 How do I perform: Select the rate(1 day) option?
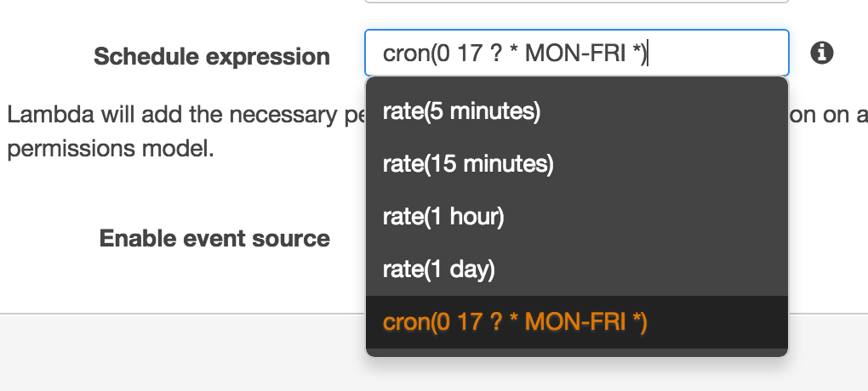577,269
